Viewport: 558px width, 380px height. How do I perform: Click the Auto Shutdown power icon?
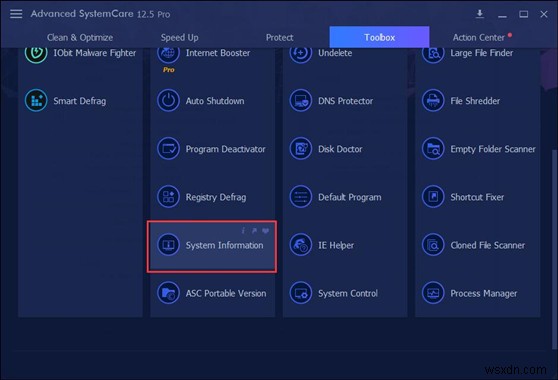pyautogui.click(x=168, y=101)
